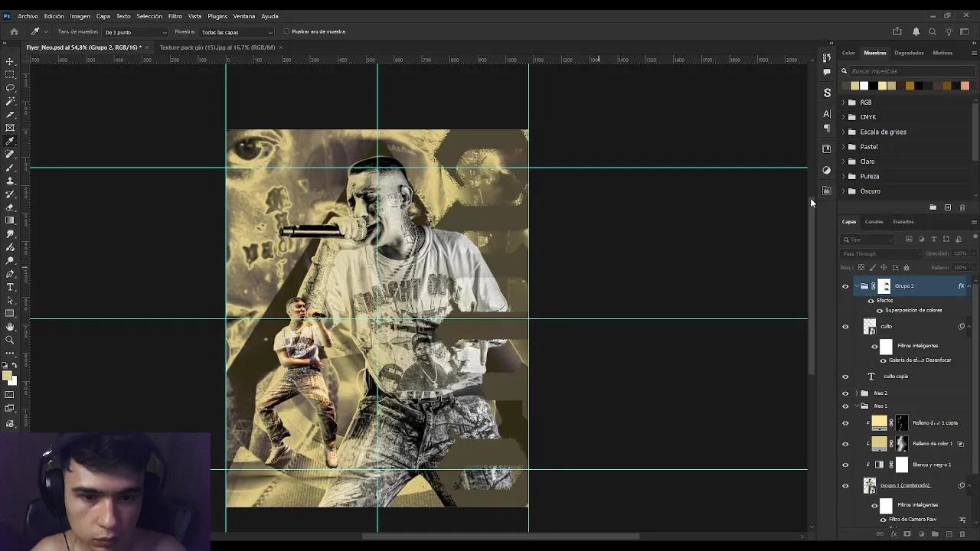Open the Ventana menu
Image resolution: width=980 pixels, height=551 pixels.
pos(243,16)
